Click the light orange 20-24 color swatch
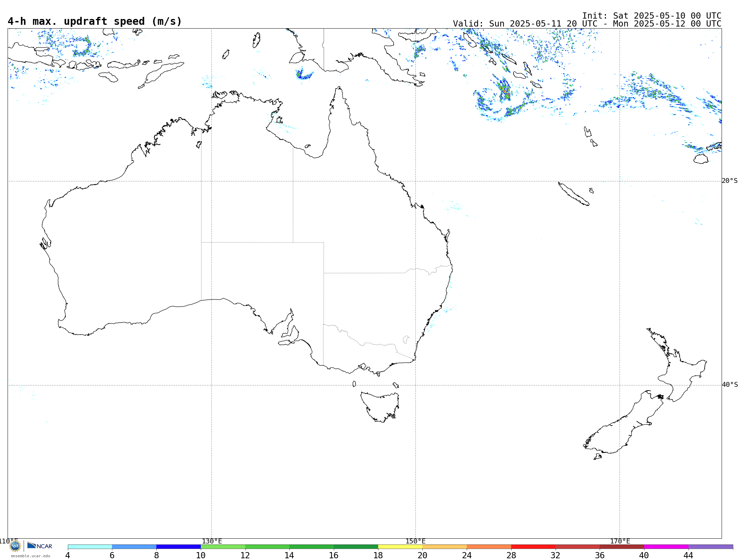 tap(445, 547)
